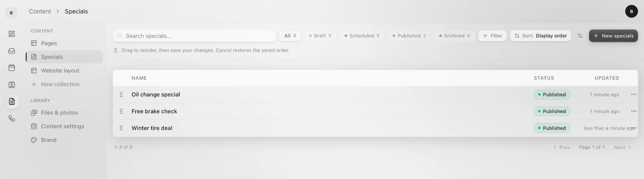Open the inbox icon in left rail
This screenshot has width=644, height=179.
11,51
